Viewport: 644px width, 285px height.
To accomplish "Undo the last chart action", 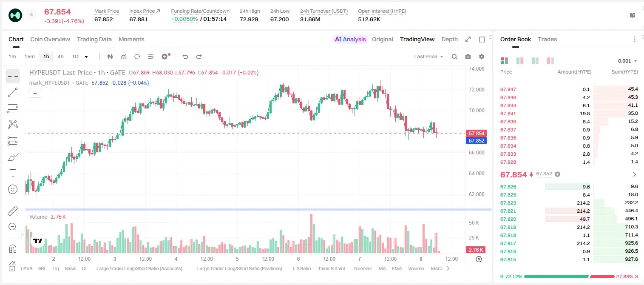I will (185, 57).
